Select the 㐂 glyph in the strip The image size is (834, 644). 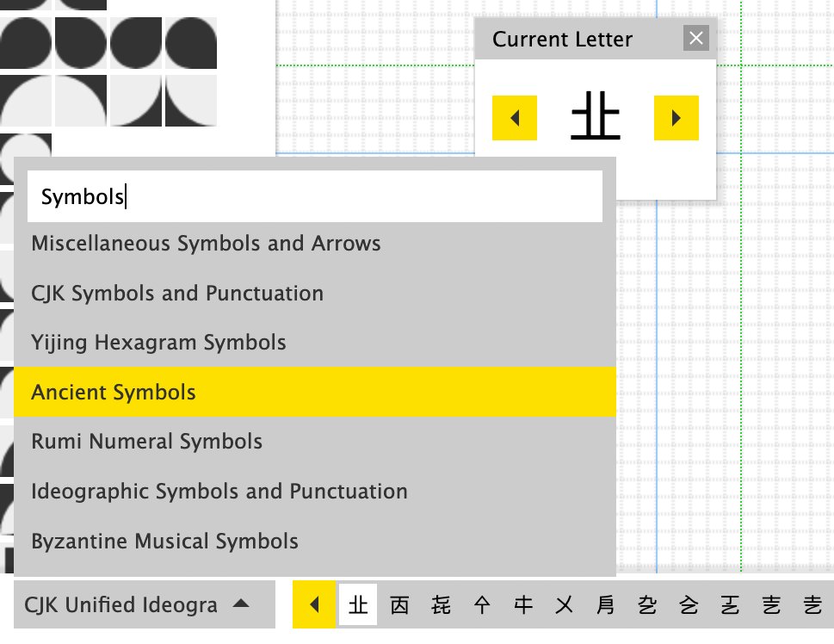[x=441, y=604]
